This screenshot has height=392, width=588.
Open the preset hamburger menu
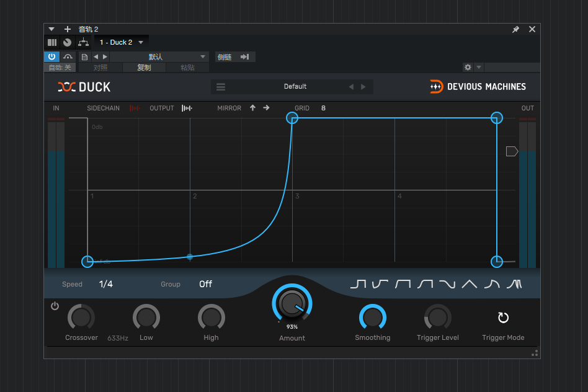coord(221,87)
